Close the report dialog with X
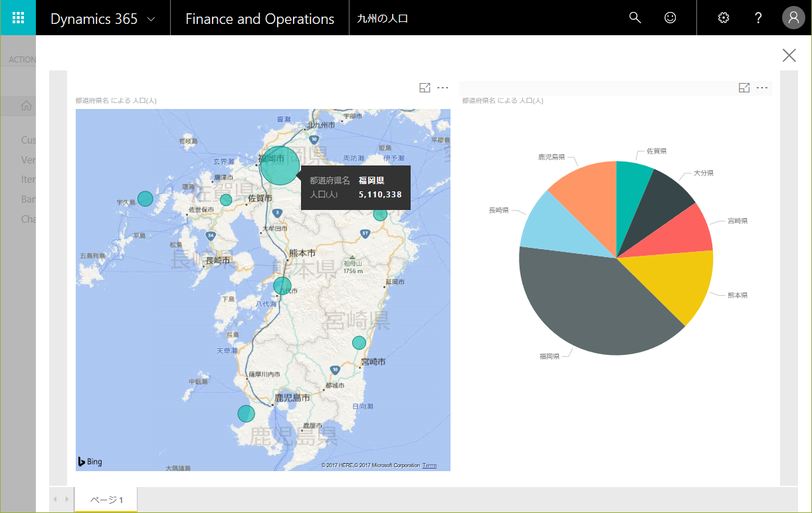 [789, 55]
